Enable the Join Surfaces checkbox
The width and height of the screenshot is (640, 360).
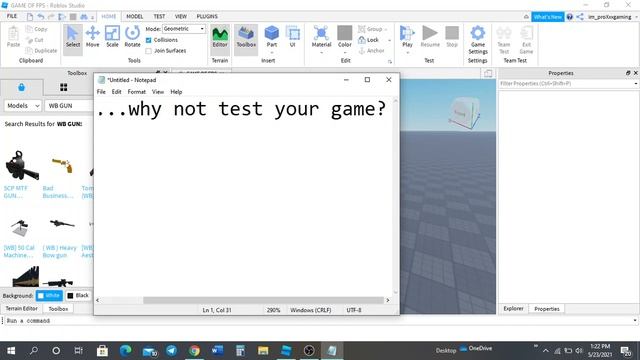149,51
